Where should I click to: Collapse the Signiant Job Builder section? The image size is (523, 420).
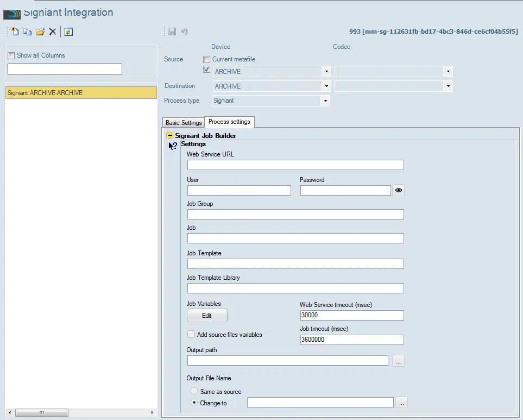[170, 136]
